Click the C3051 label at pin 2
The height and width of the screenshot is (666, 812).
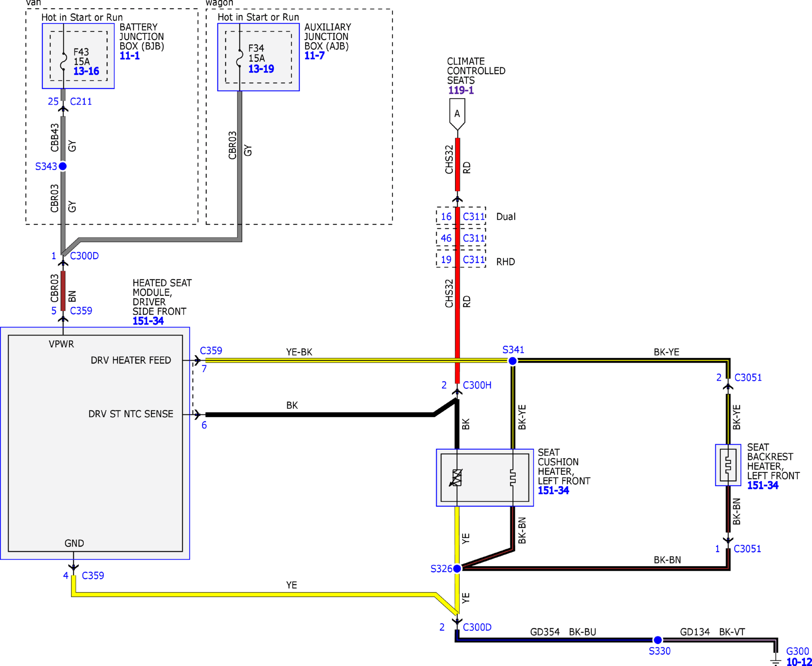(x=748, y=378)
